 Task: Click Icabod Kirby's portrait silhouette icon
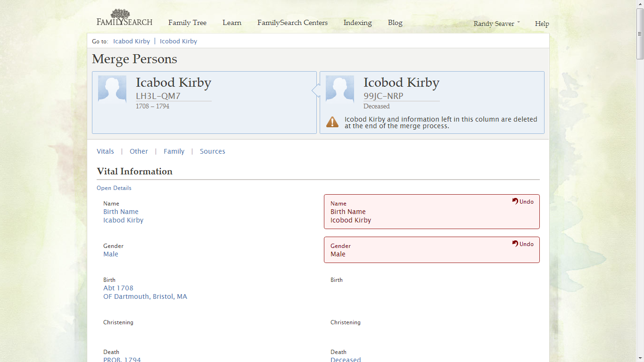pos(112,90)
